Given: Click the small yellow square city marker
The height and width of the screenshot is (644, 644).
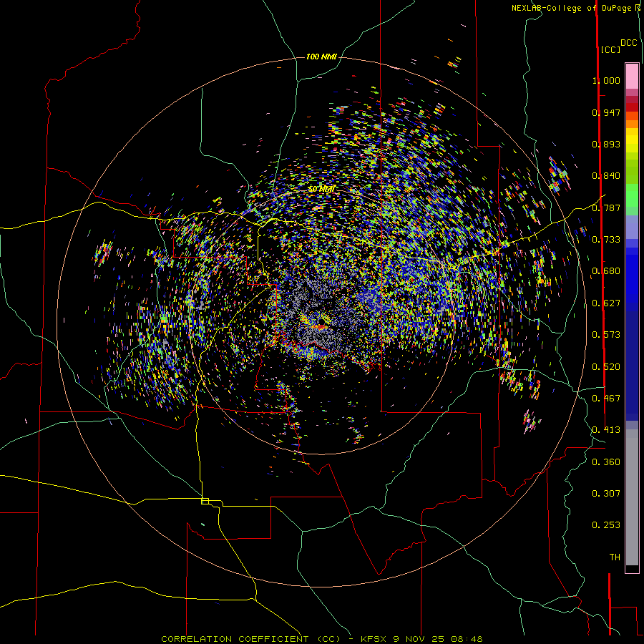Looking at the screenshot, I should tap(205, 501).
